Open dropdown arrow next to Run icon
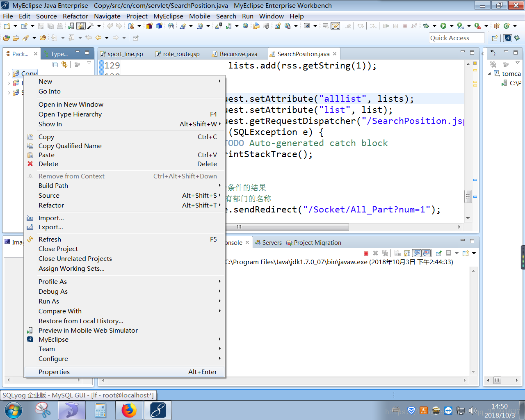This screenshot has width=525, height=420. tap(452, 26)
